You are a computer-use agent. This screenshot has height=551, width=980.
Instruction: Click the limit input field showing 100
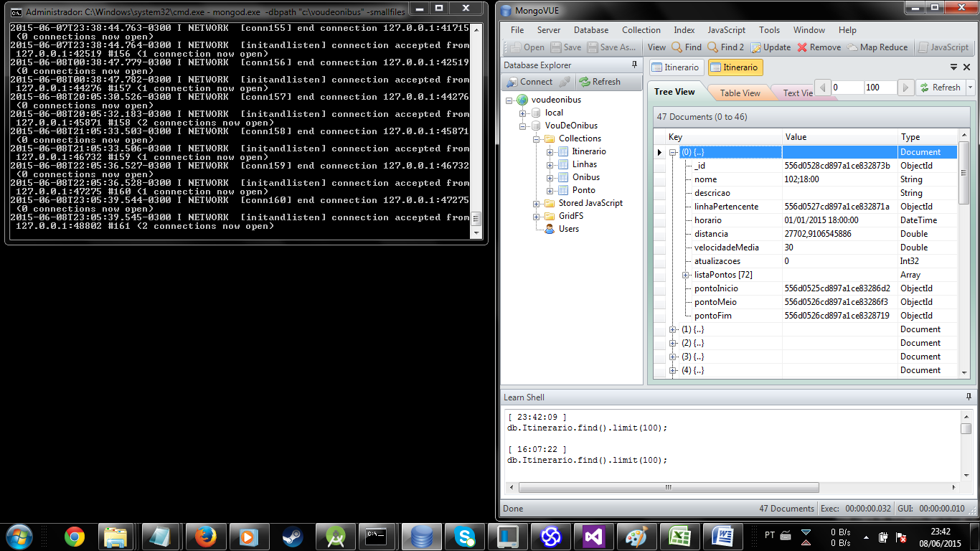tap(880, 88)
